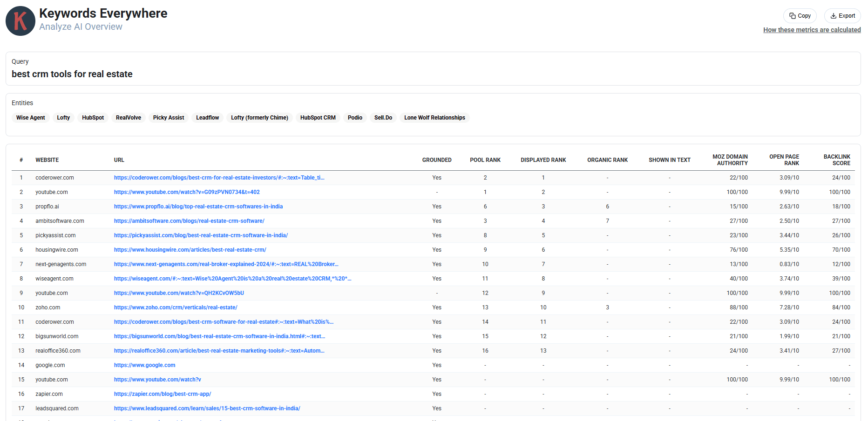Click the Lone Wolf Relationships entity chip
Image resolution: width=868 pixels, height=421 pixels.
pyautogui.click(x=434, y=118)
